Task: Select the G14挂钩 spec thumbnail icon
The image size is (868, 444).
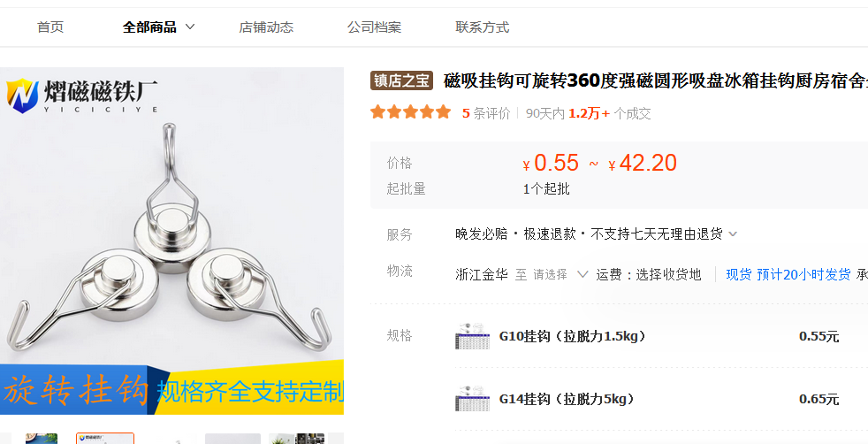Action: coord(472,399)
